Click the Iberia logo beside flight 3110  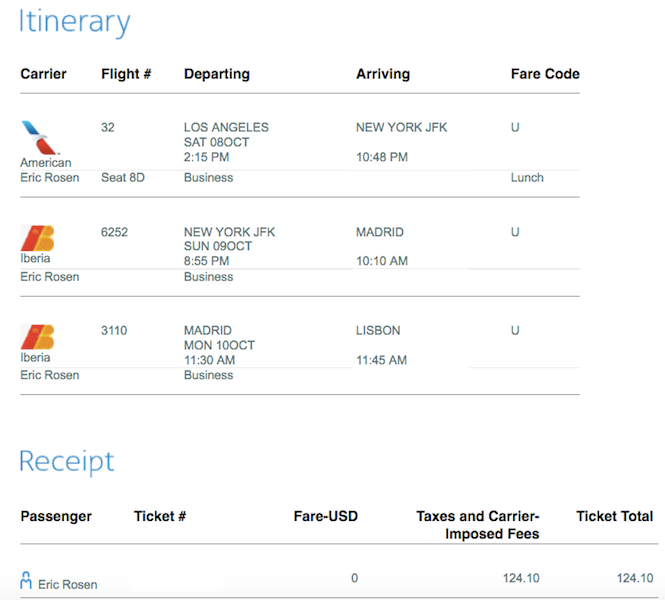(x=37, y=337)
